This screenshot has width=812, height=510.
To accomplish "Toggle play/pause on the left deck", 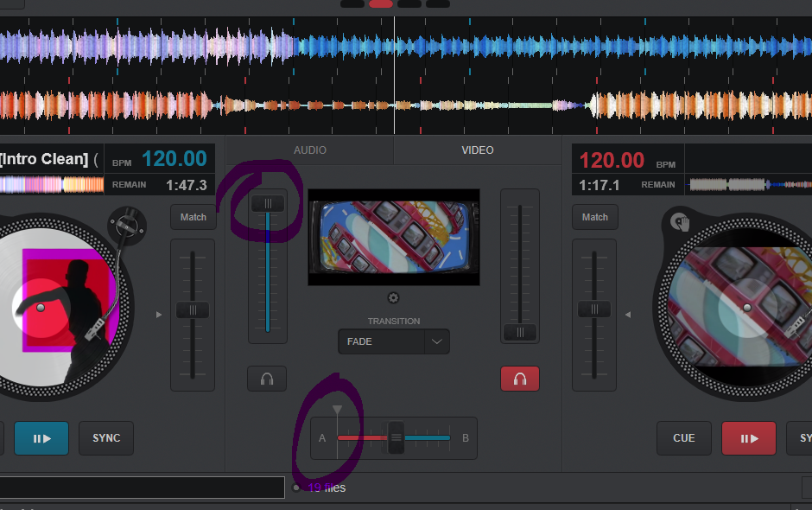I will 41,438.
